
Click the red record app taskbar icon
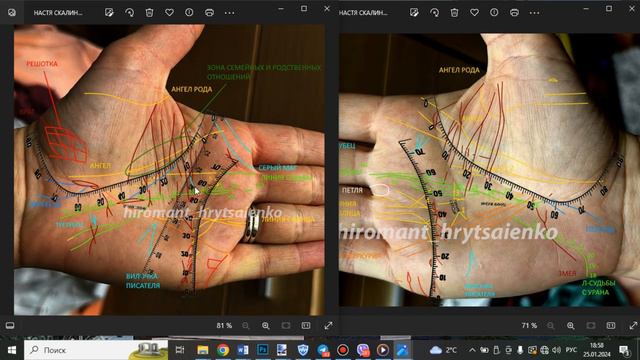tap(343, 350)
